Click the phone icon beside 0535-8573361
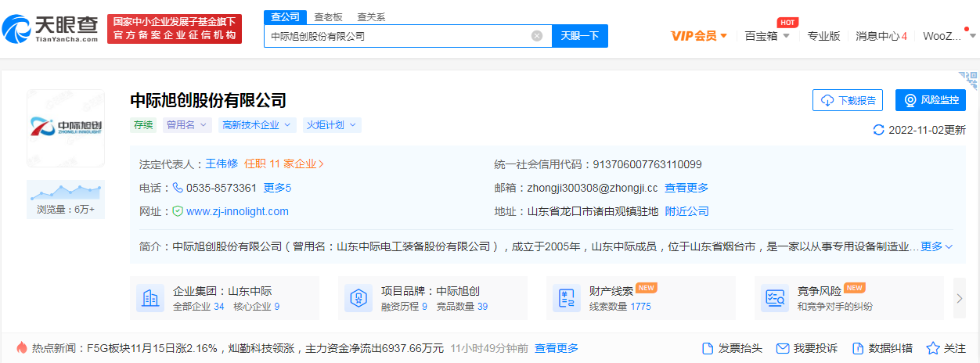This screenshot has width=980, height=363. point(178,188)
